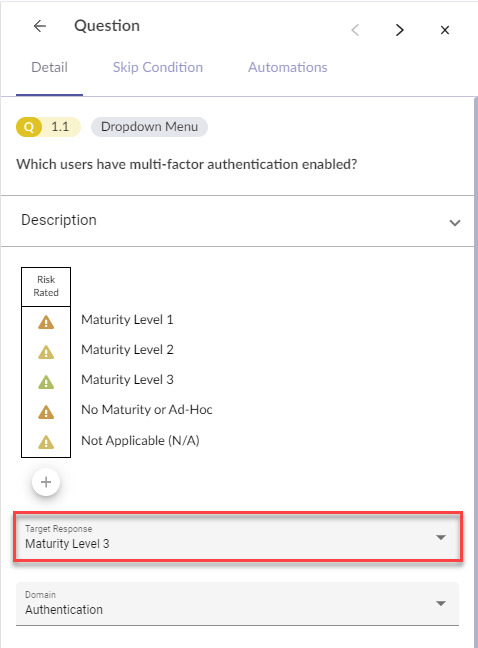Open the Domain dropdown
Screen dimensions: 478x648
(x=238, y=603)
